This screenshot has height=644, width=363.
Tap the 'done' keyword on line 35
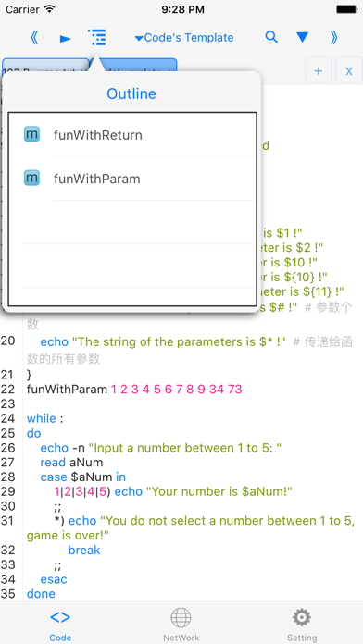41,594
